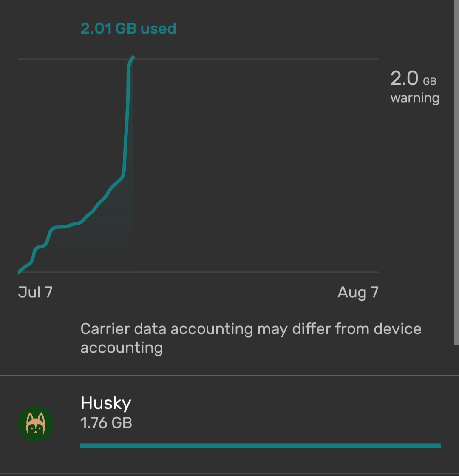Viewport: 459px width, 476px height.
Task: Click the Aug 7 end date label
Action: point(358,292)
